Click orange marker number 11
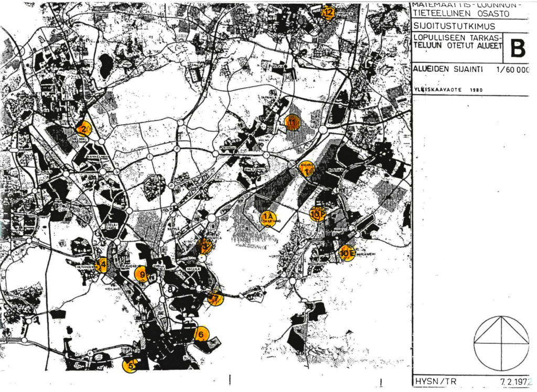 [x=292, y=123]
